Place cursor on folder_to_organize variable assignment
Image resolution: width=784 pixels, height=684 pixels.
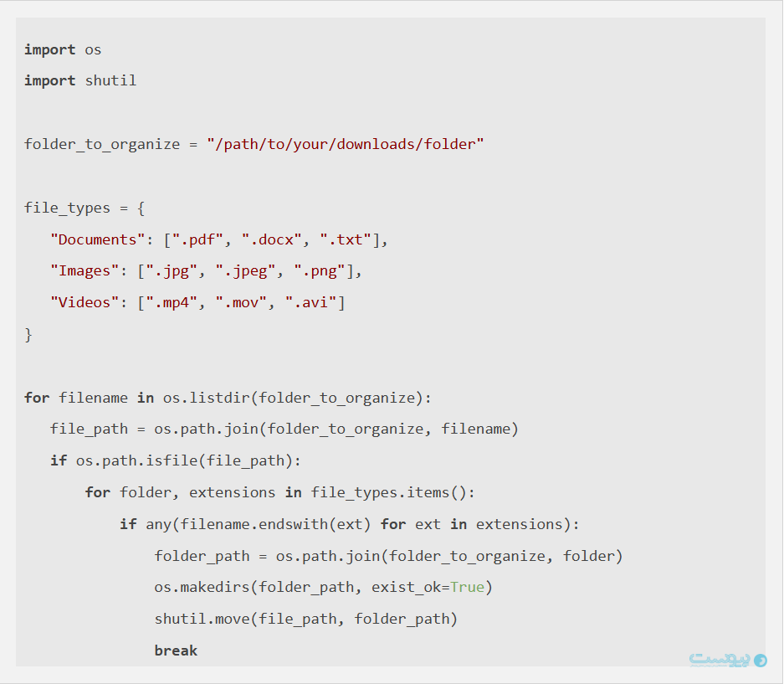pos(102,144)
